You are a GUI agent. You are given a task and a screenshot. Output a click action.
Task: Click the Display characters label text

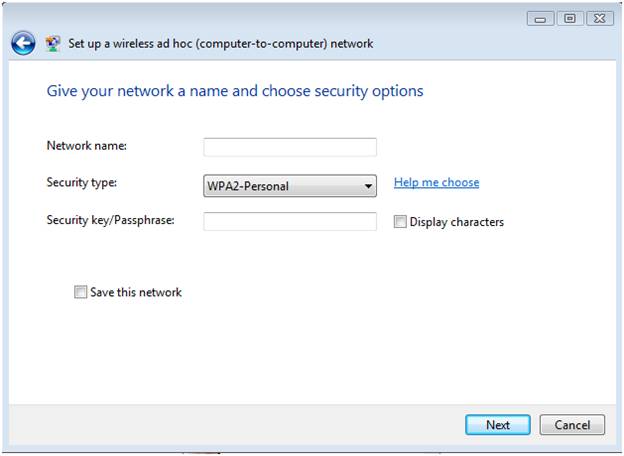coord(456,222)
